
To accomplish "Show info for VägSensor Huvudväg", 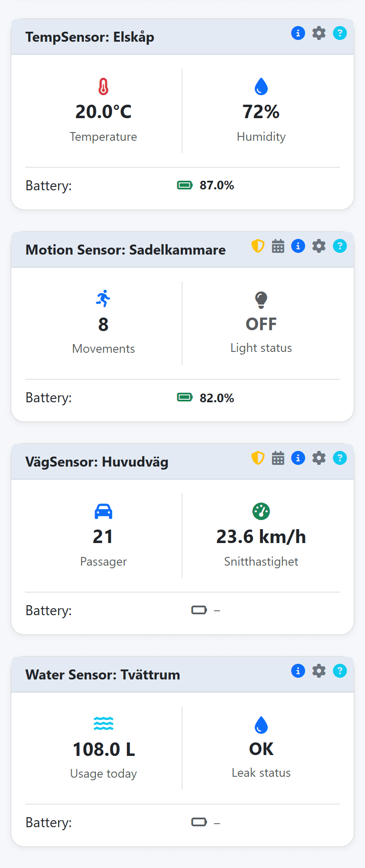I will tap(298, 458).
